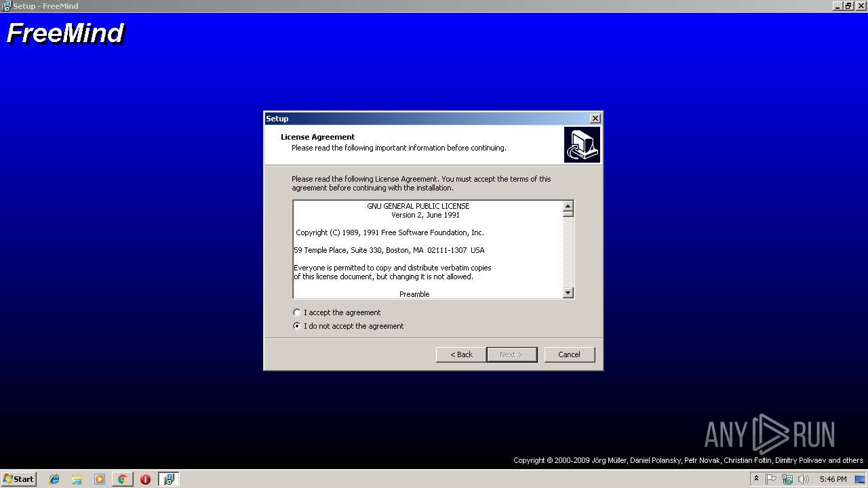Click the FreeMind Setup taskbar button
868x488 pixels.
[168, 479]
